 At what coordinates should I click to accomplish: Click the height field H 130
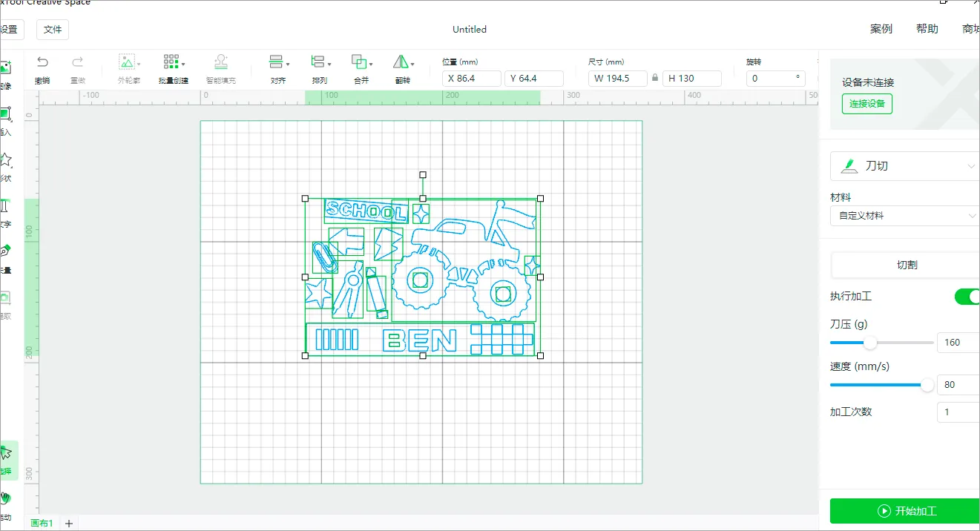pyautogui.click(x=692, y=78)
